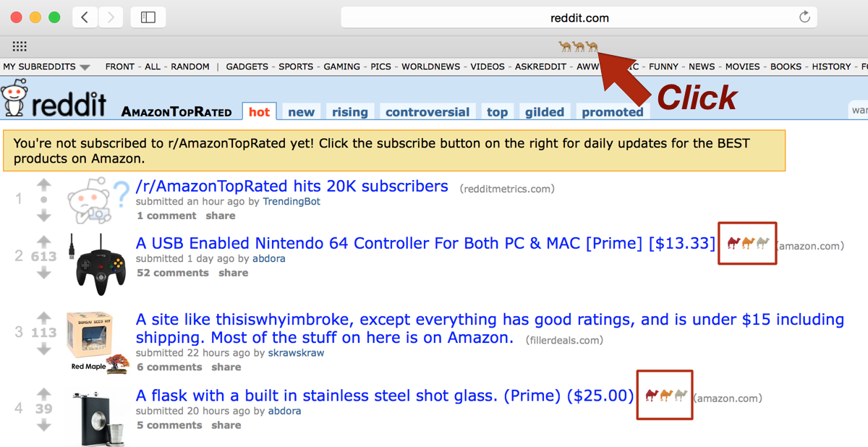
Task: Expand the MY SUBREDDITS dropdown
Action: point(46,67)
